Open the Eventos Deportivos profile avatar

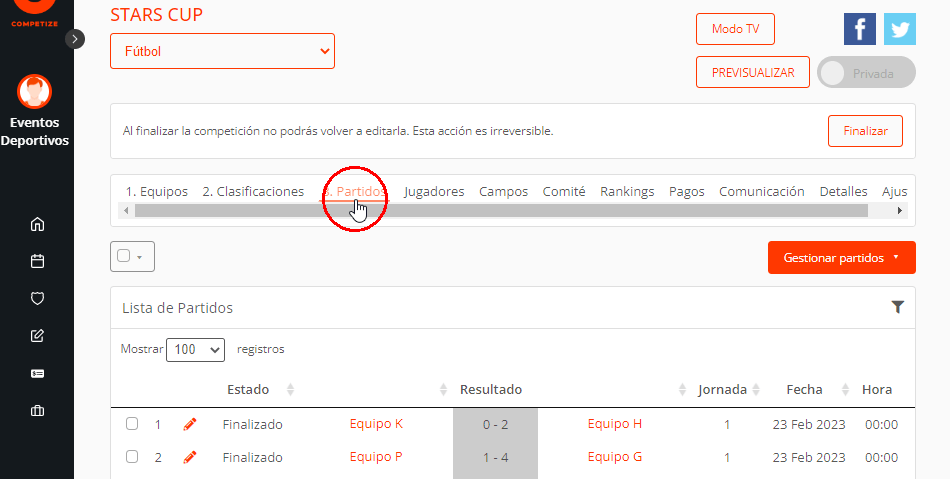coord(35,91)
